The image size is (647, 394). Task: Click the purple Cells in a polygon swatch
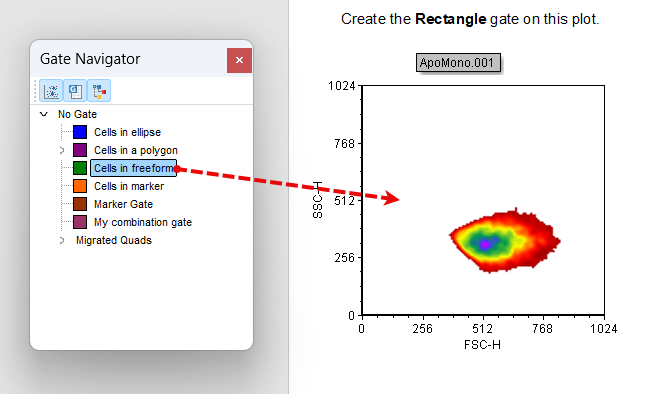80,150
